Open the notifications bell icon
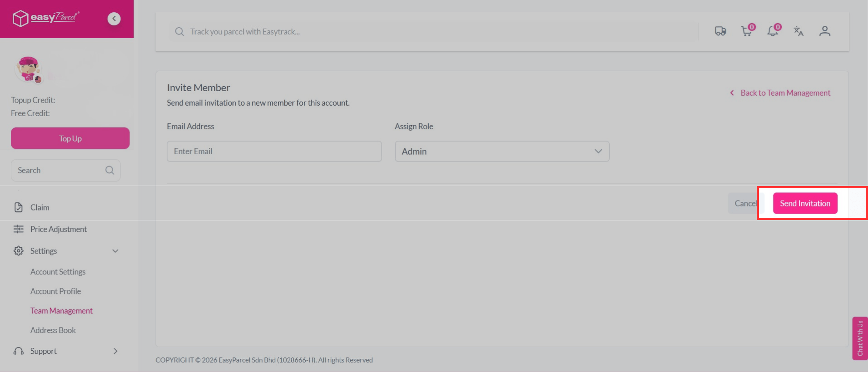Viewport: 868px width, 372px height. coord(772,31)
